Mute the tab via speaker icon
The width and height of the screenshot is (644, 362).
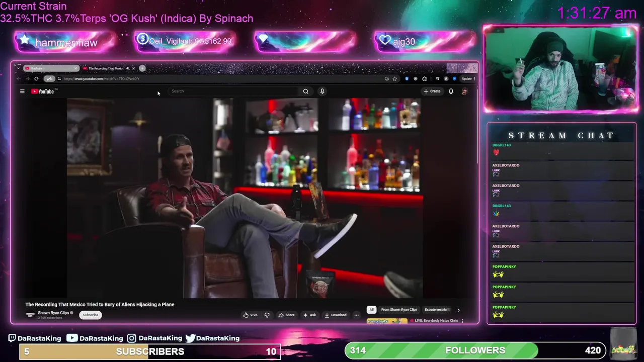coord(128,68)
